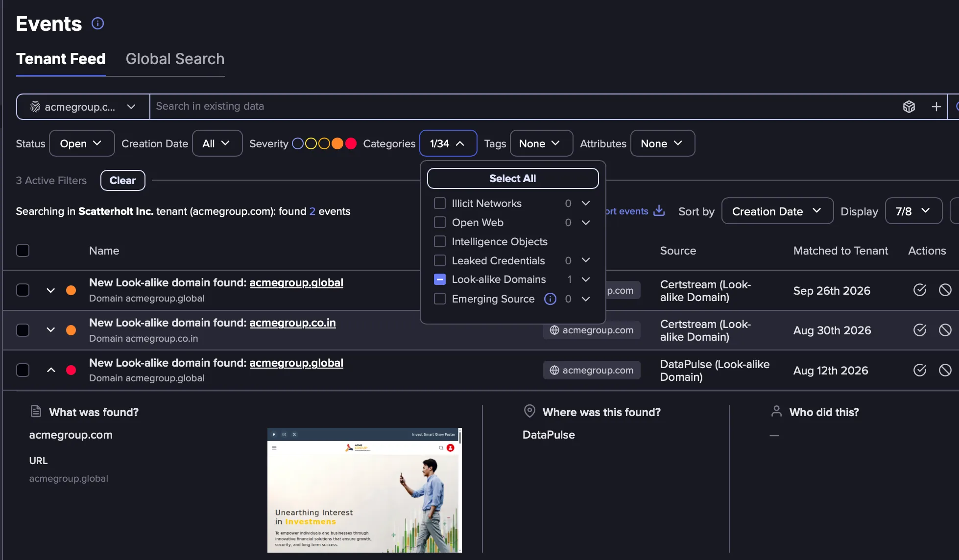Open the Sort by Creation Date dropdown

coord(777,211)
